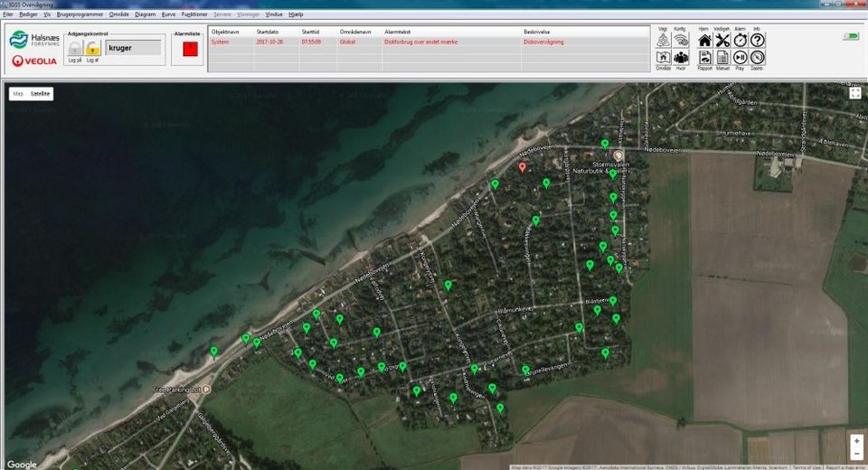
Task: Switch map to Satellite view
Action: pyautogui.click(x=41, y=93)
